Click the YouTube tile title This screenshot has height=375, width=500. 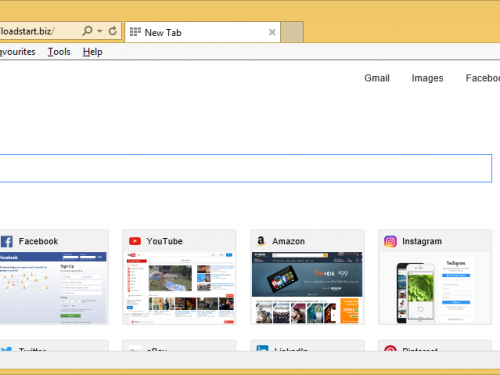click(x=164, y=241)
